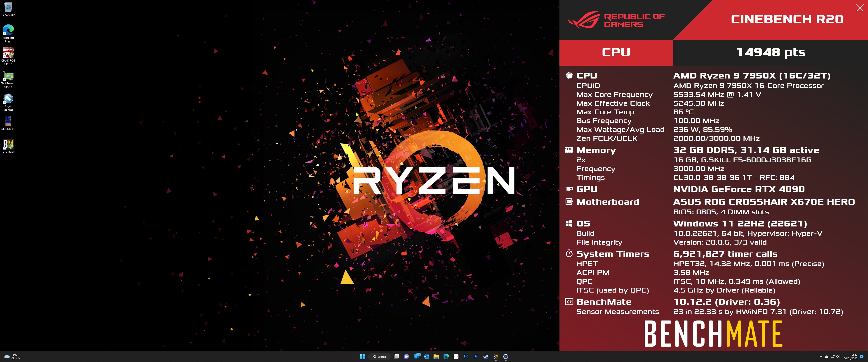The height and width of the screenshot is (362, 868).
Task: Open the clock showing 12:42 04/01/2023
Action: (851, 357)
